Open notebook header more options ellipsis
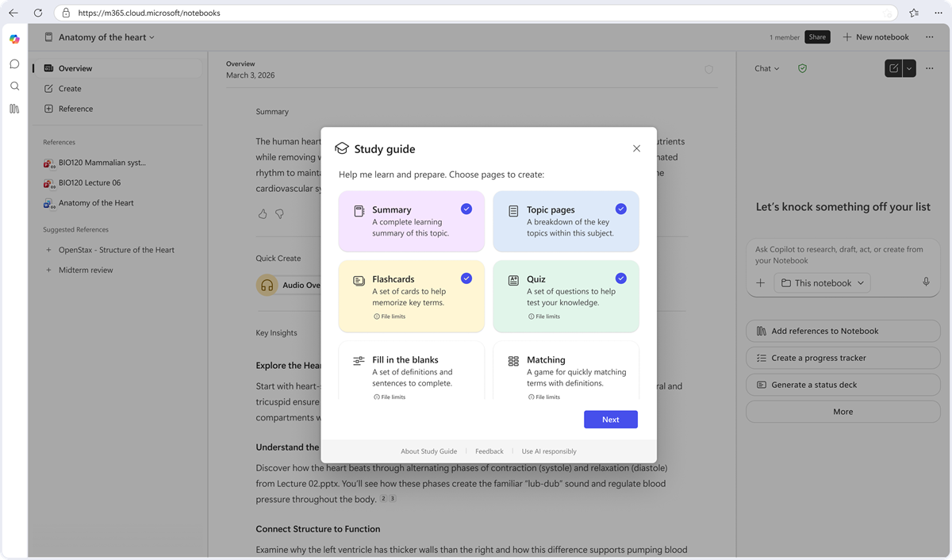952x560 pixels. tap(929, 37)
